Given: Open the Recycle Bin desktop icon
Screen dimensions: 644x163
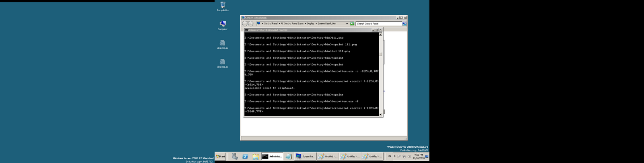Looking at the screenshot, I should click(x=223, y=6).
